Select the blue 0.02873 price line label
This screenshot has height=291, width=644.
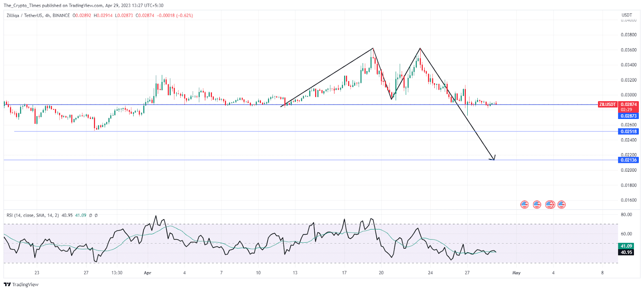click(628, 116)
